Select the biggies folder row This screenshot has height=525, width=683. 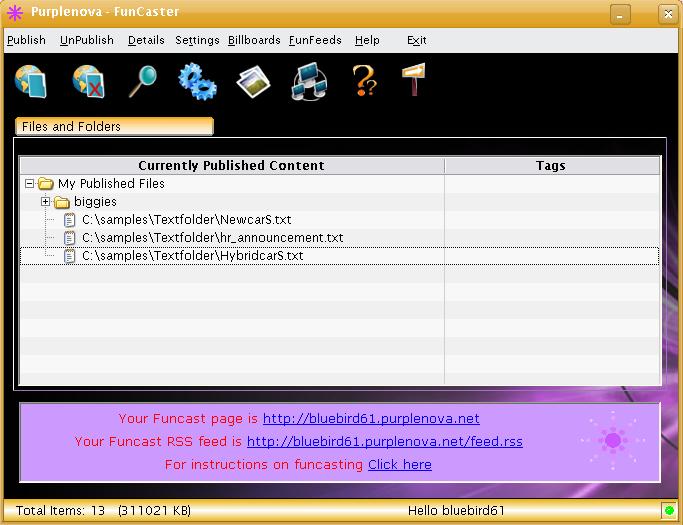coord(339,202)
